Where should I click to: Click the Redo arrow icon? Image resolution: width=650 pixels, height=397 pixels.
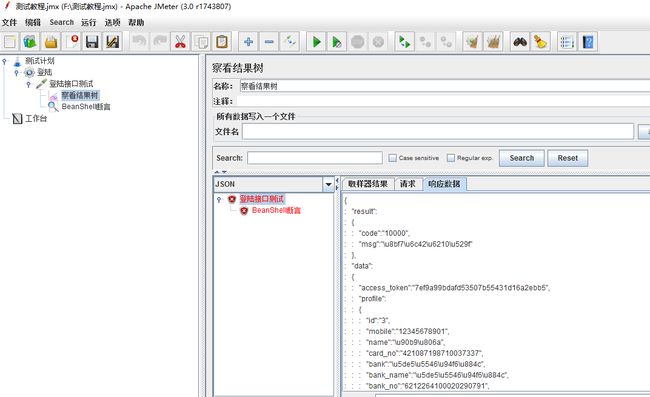tap(160, 42)
